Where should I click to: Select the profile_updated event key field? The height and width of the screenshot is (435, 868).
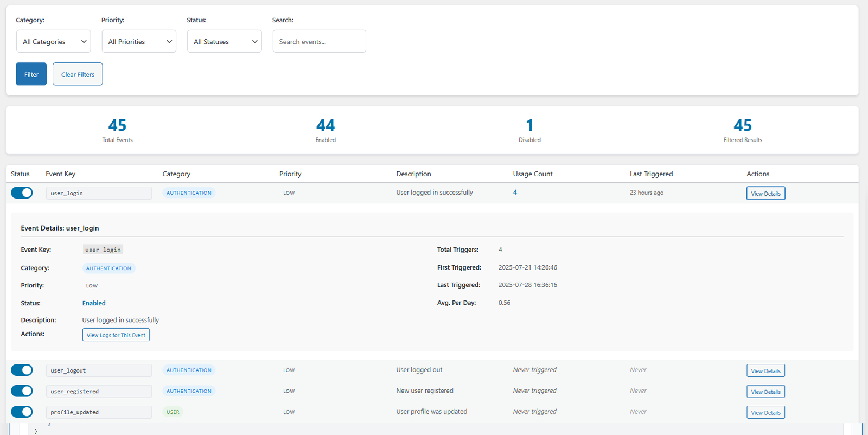tap(99, 412)
